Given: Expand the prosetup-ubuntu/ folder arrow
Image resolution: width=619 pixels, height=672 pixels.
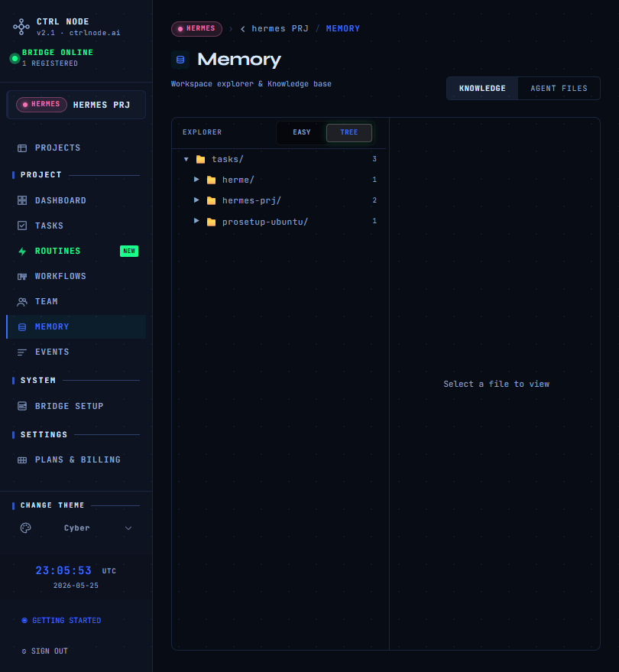Looking at the screenshot, I should point(196,221).
